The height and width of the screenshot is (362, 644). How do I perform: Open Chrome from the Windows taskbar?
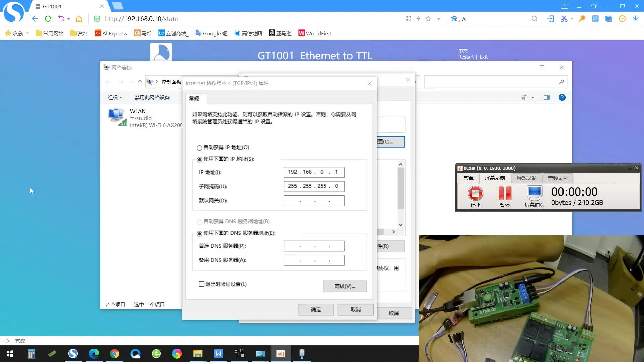tap(115, 354)
